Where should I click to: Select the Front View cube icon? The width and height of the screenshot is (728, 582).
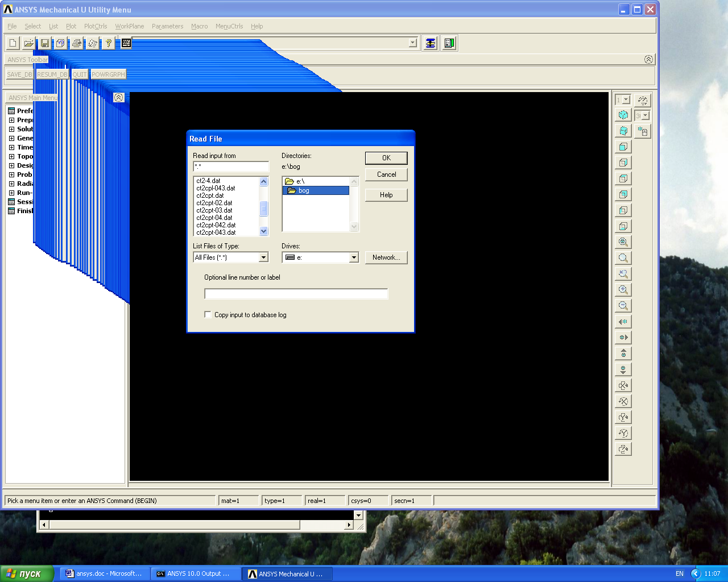pyautogui.click(x=623, y=147)
